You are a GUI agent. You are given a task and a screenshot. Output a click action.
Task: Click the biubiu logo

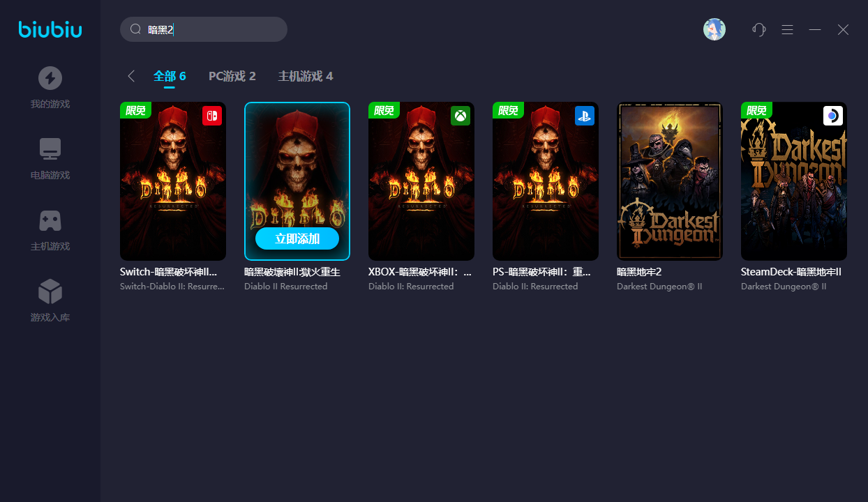coord(50,29)
